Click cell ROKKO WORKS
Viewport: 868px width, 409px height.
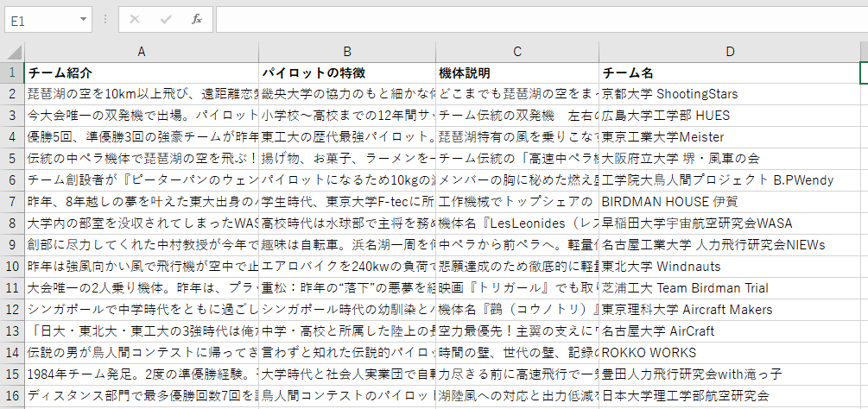point(730,353)
